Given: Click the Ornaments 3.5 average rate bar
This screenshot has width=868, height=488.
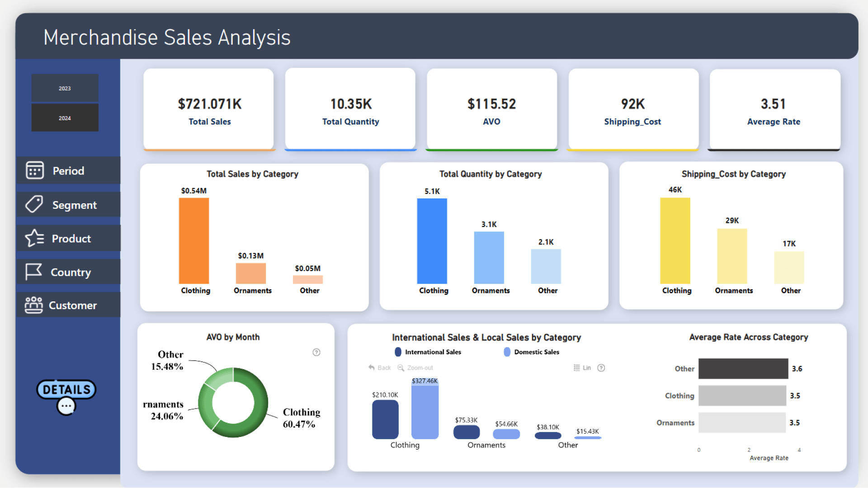Looking at the screenshot, I should click(x=742, y=422).
